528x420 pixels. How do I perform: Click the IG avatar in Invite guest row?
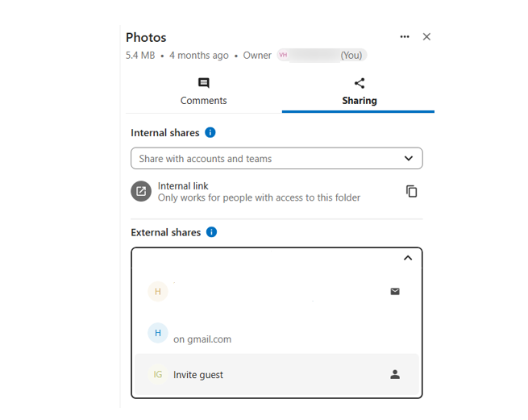tap(158, 375)
